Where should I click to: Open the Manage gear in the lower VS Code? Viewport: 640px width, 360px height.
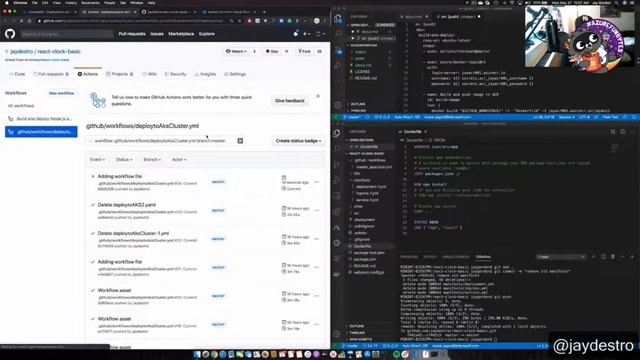pos(337,334)
